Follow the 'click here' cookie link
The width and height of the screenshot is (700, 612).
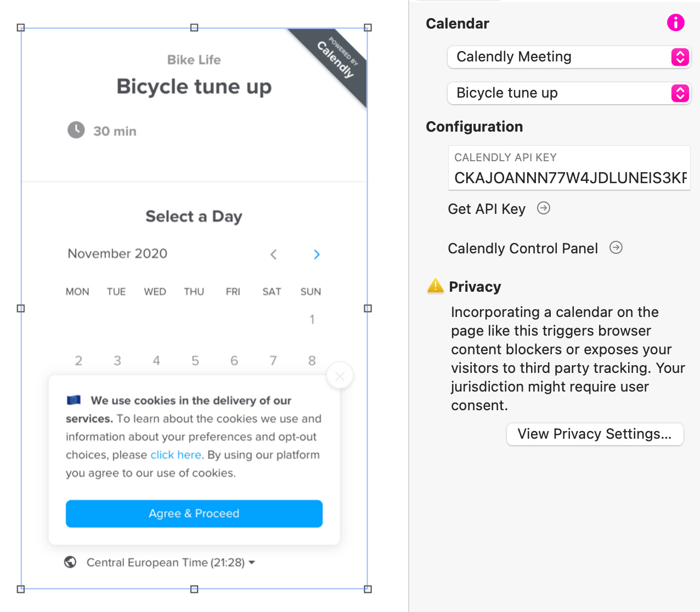(176, 455)
